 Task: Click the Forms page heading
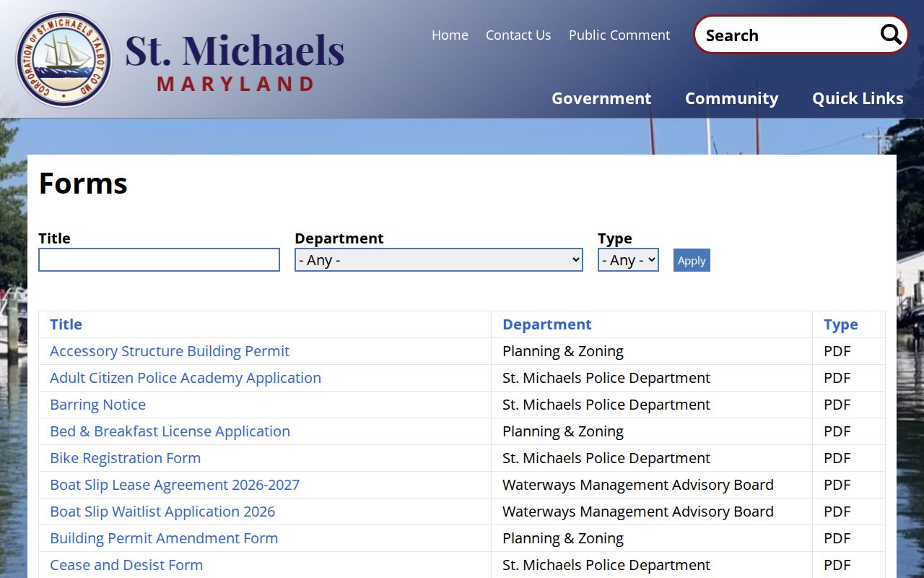click(83, 184)
